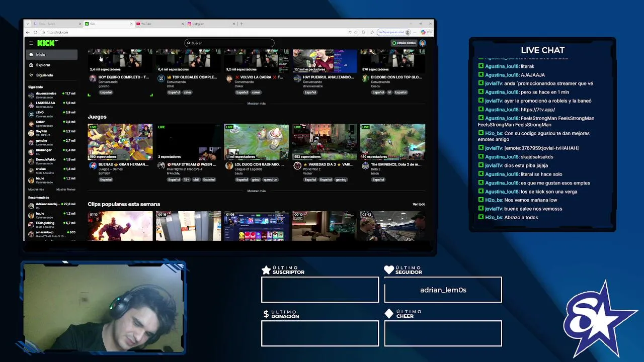Click Ver todo next to popular clips
The height and width of the screenshot is (362, 644).
pos(419,205)
